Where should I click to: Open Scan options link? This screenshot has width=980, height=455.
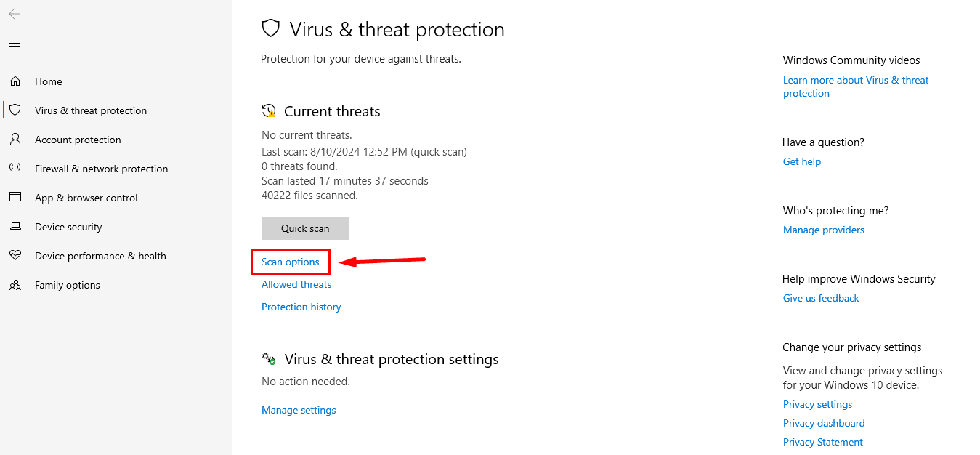291,262
